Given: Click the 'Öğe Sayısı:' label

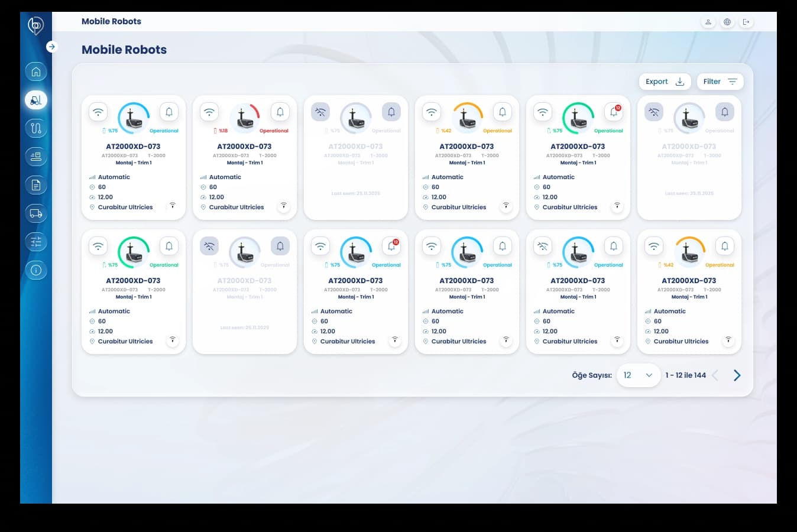Looking at the screenshot, I should pos(592,375).
